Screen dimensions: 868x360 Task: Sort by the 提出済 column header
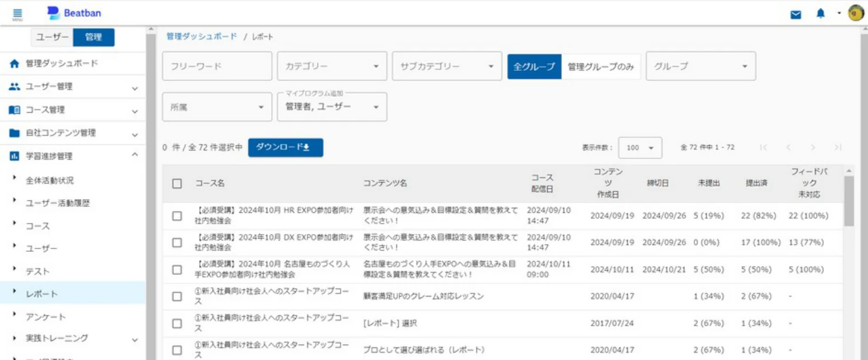[x=756, y=183]
